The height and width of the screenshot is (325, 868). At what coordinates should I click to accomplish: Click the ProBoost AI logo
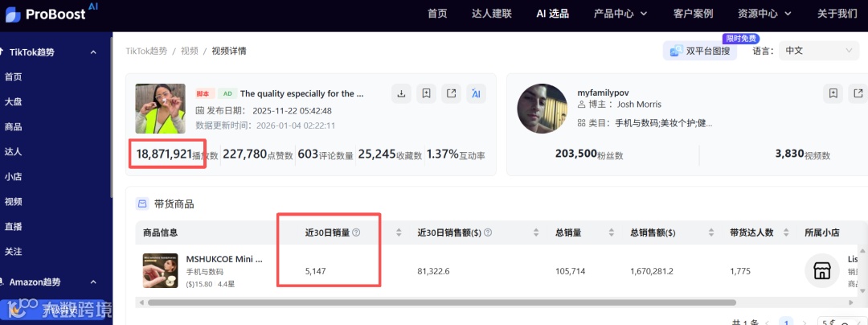[51, 14]
